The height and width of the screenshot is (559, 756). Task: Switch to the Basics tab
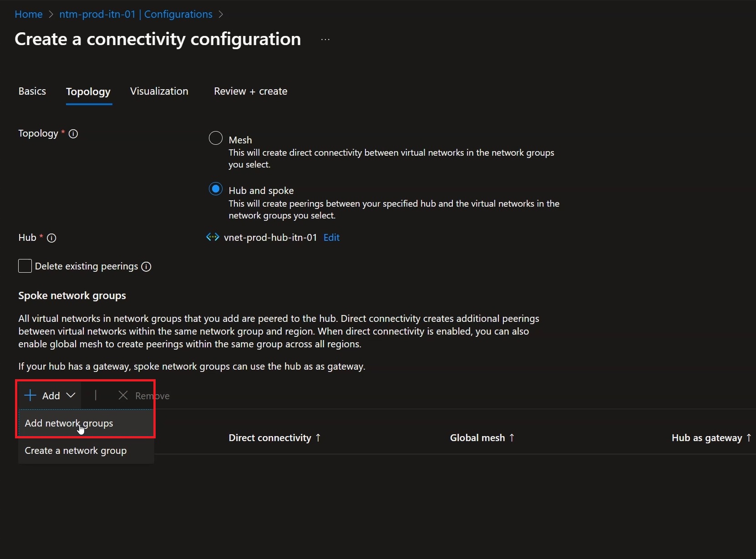coord(32,91)
